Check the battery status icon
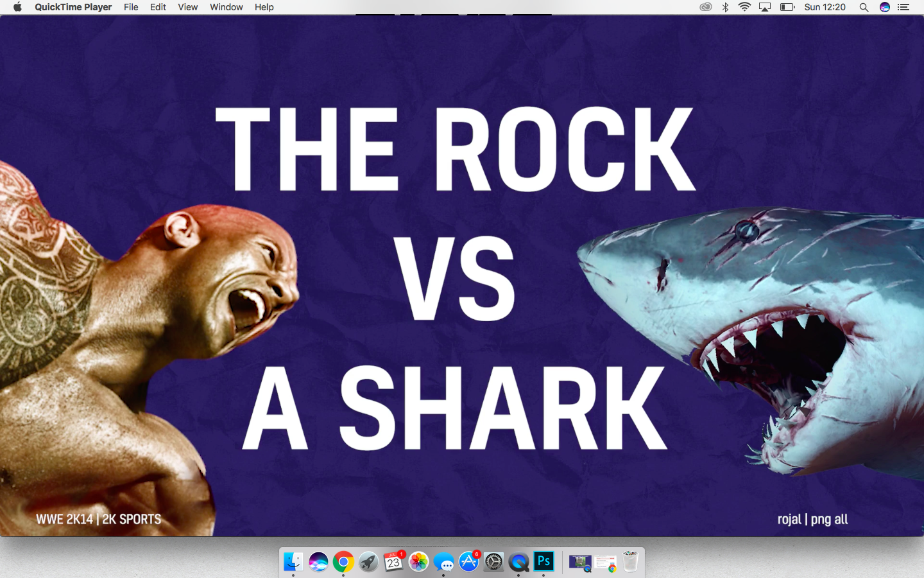 click(x=787, y=7)
